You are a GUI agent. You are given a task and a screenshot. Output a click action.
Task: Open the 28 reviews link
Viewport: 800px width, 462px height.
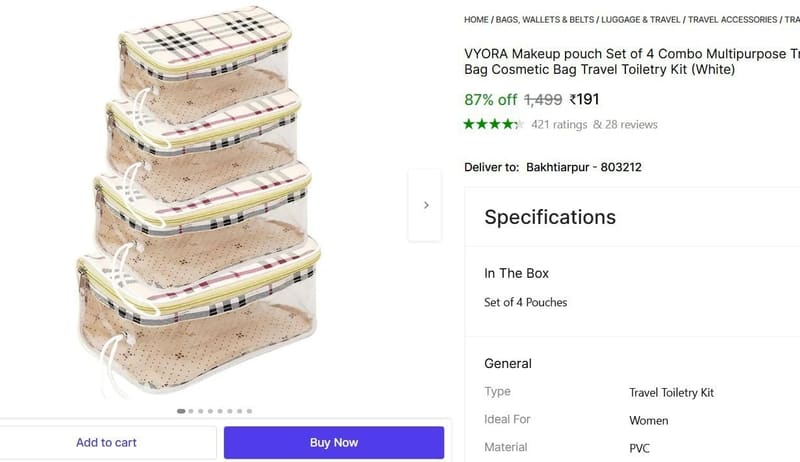[625, 124]
